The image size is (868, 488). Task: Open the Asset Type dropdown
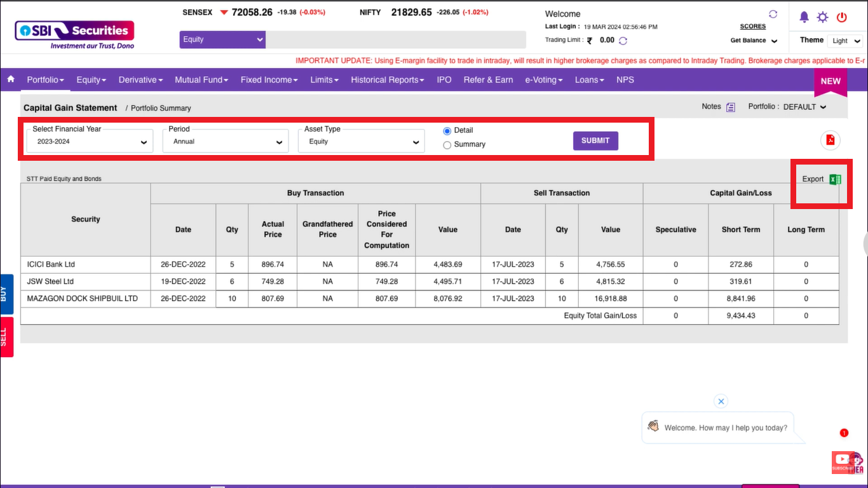361,141
